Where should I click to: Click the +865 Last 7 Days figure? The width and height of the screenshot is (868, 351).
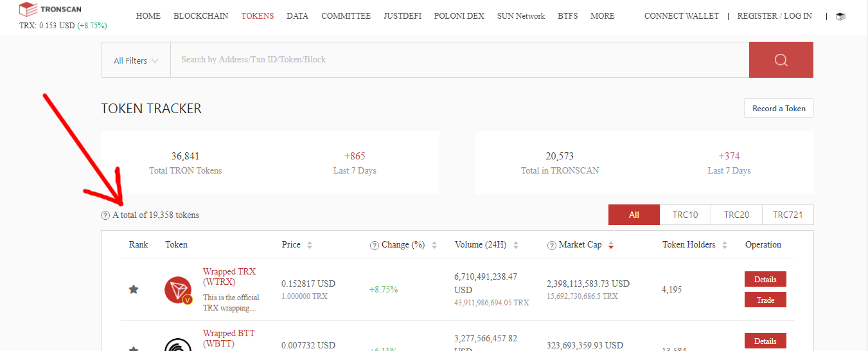[355, 156]
